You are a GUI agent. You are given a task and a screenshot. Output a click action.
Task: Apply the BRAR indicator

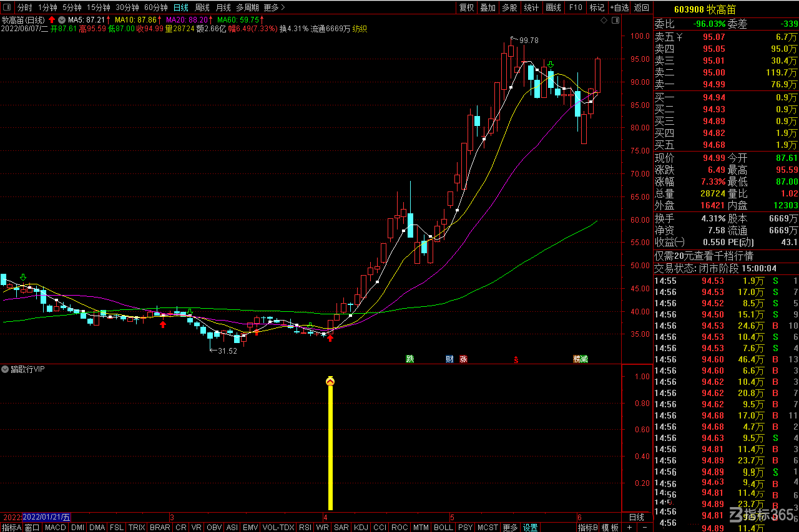click(x=160, y=527)
